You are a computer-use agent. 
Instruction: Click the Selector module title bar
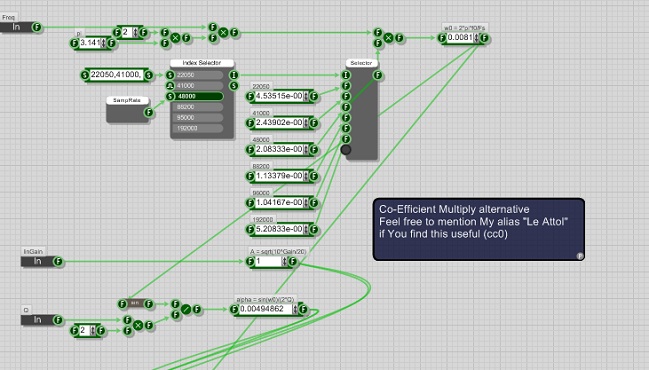click(x=361, y=63)
